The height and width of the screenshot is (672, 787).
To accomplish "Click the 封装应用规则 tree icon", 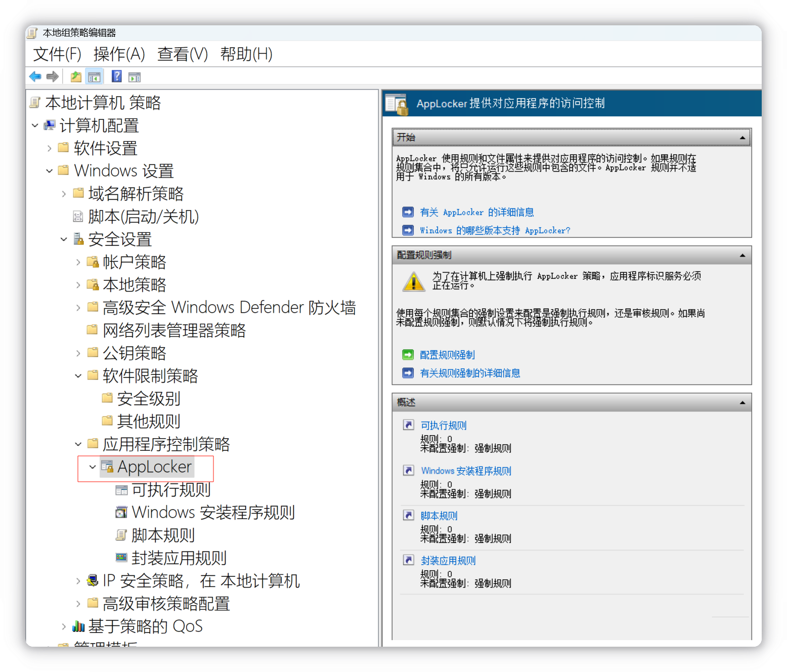I will click(x=121, y=558).
